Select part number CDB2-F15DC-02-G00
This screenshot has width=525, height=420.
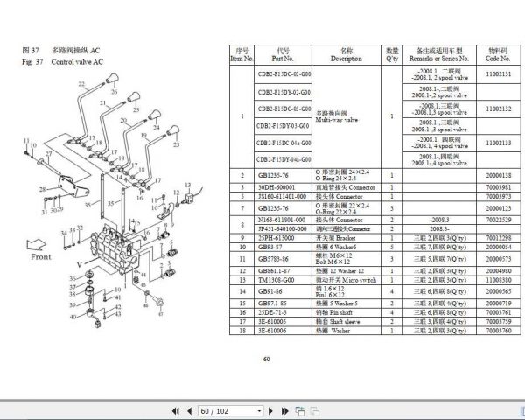coord(283,74)
